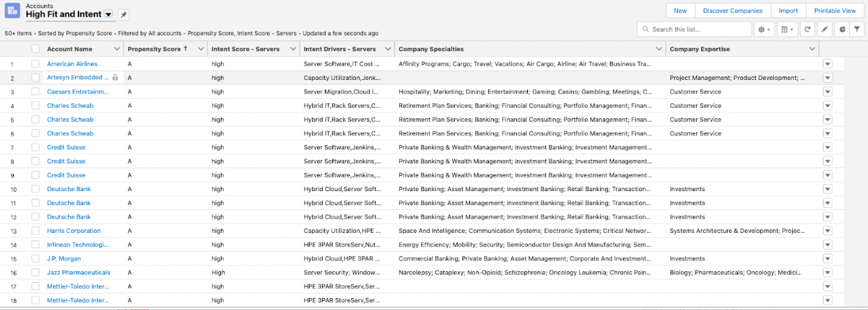This screenshot has height=310, width=868.
Task: Open the Harris Corporation account link
Action: click(74, 231)
